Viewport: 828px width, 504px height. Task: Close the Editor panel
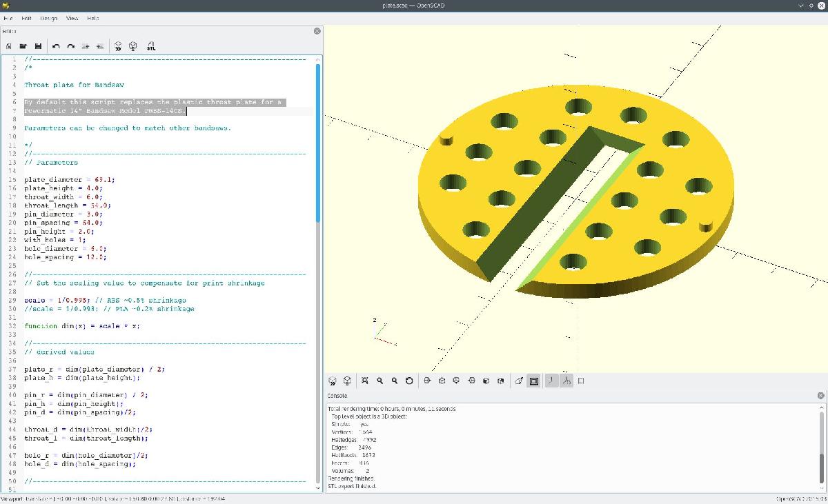pos(317,31)
